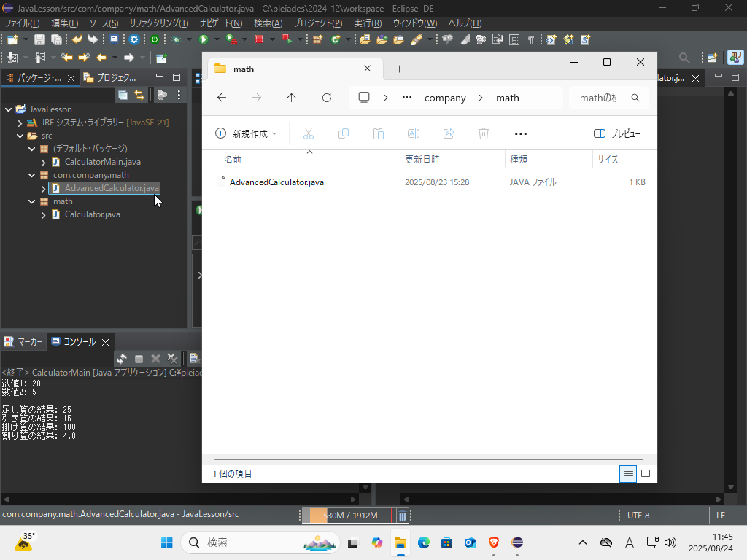Image resolution: width=747 pixels, height=560 pixels.
Task: Open Microsoft Edge from taskbar
Action: [424, 542]
